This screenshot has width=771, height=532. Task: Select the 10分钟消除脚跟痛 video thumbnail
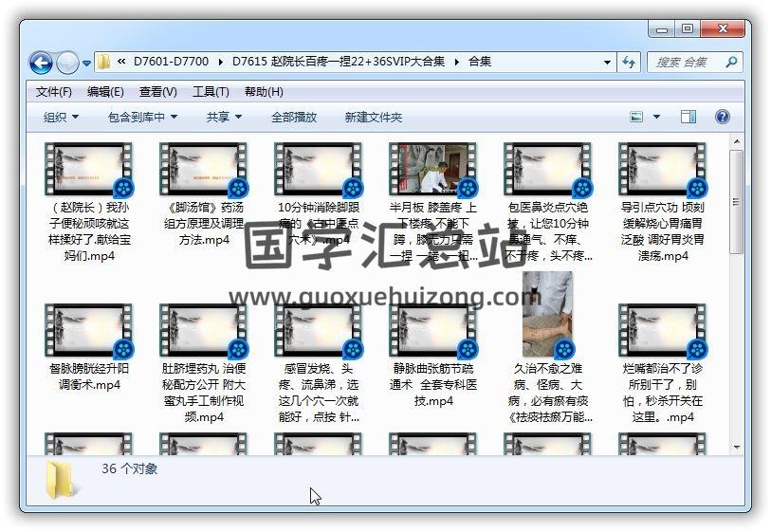(318, 169)
